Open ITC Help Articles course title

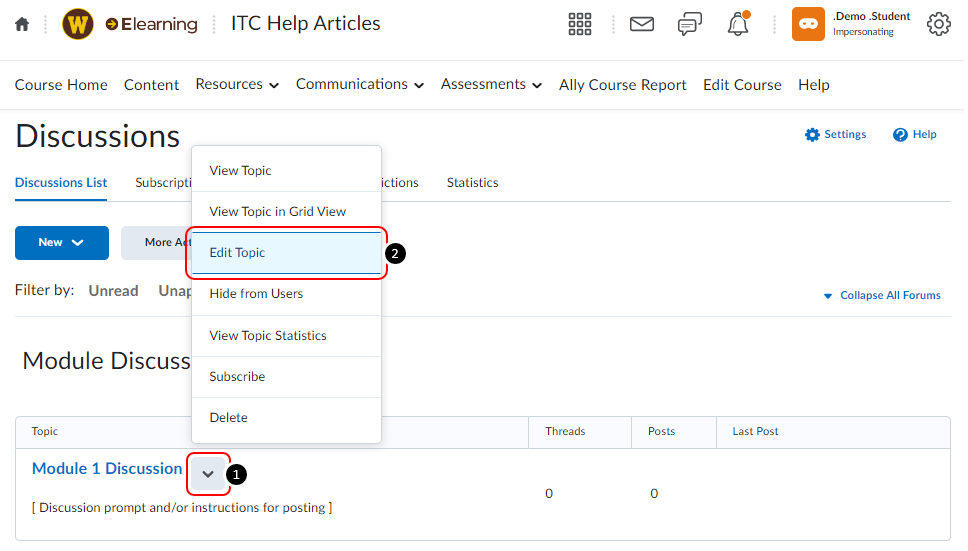tap(307, 23)
